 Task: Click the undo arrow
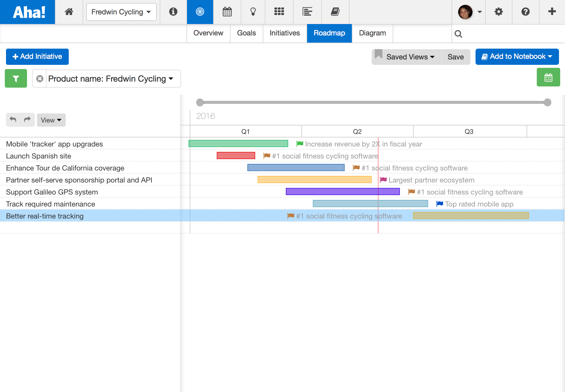pos(13,119)
